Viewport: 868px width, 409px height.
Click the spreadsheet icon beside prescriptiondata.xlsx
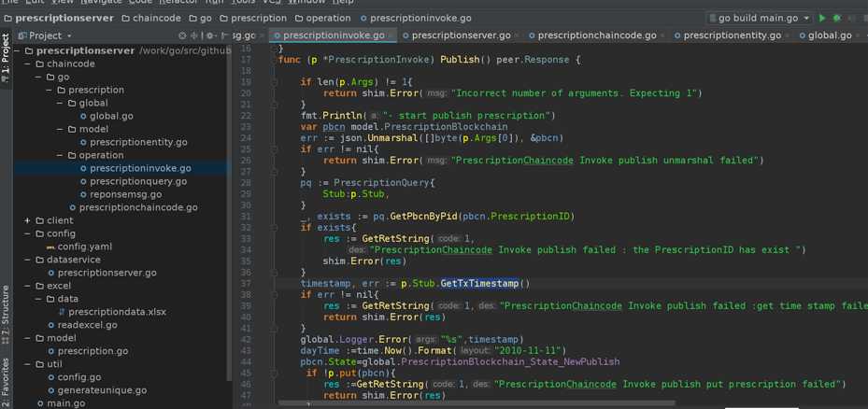pos(62,312)
